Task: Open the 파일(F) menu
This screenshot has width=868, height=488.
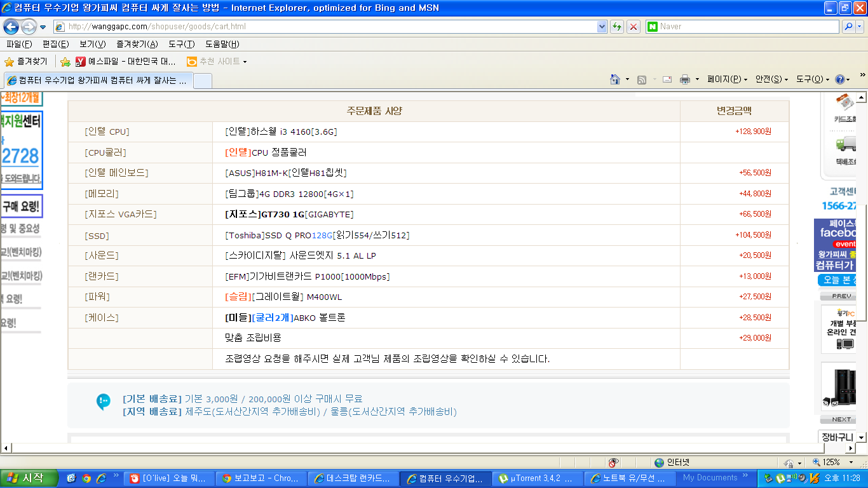Action: [19, 44]
